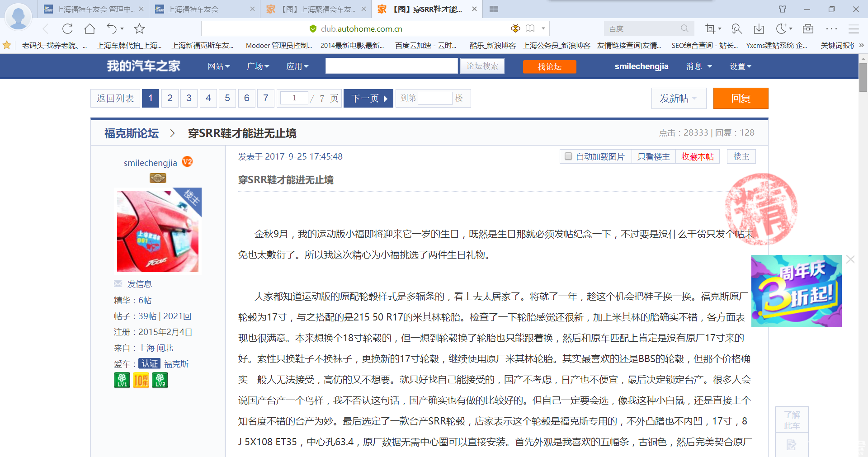Image resolution: width=868 pixels, height=457 pixels.
Task: Click the browser back arrow
Action: click(46, 29)
